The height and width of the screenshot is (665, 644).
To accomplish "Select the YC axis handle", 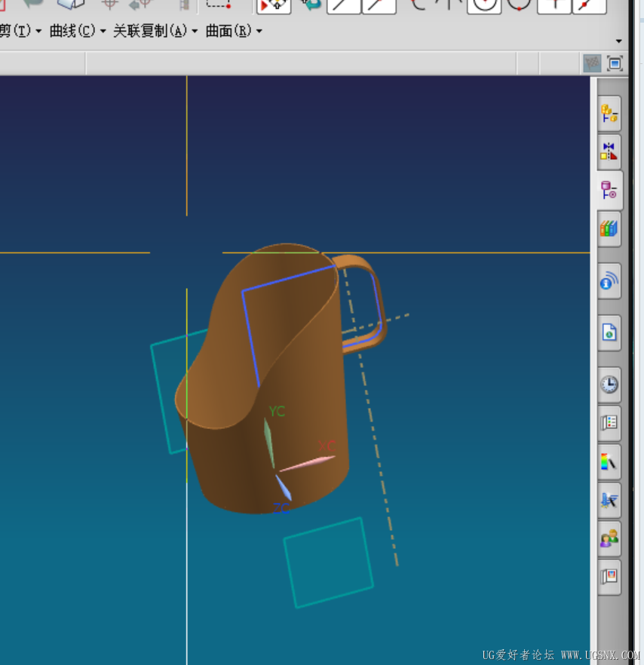I will tap(268, 443).
